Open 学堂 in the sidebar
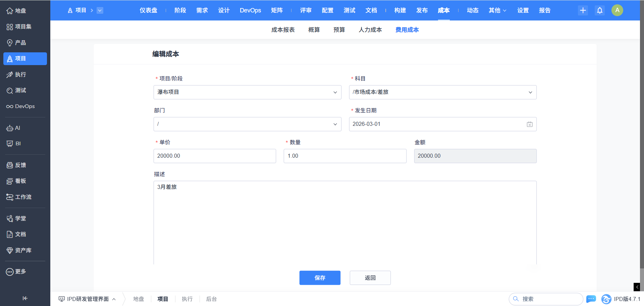Image resolution: width=644 pixels, height=306 pixels. [x=25, y=218]
